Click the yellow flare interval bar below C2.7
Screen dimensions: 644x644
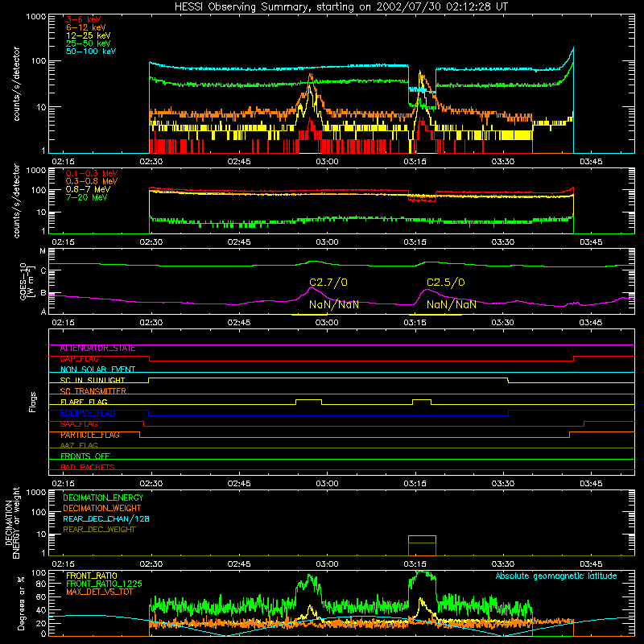[309, 315]
